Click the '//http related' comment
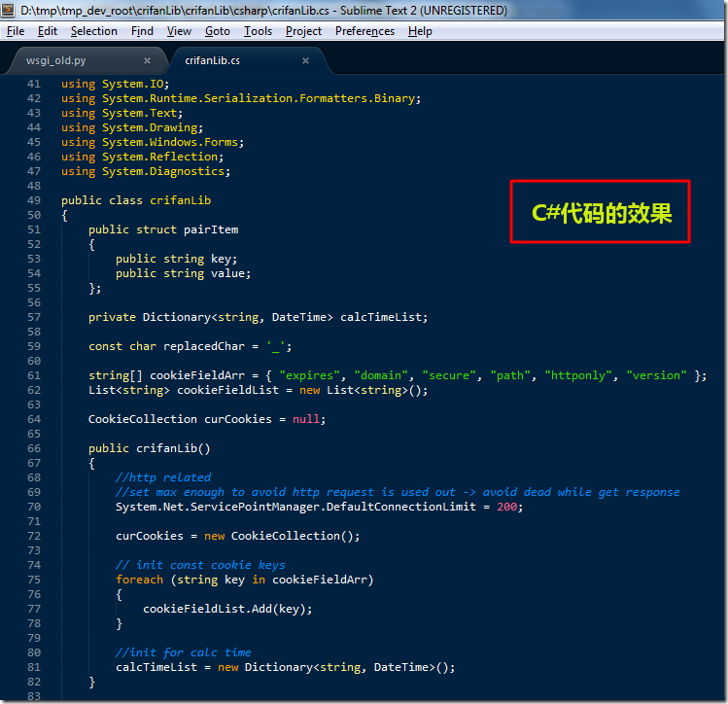728x704 pixels. tap(163, 477)
